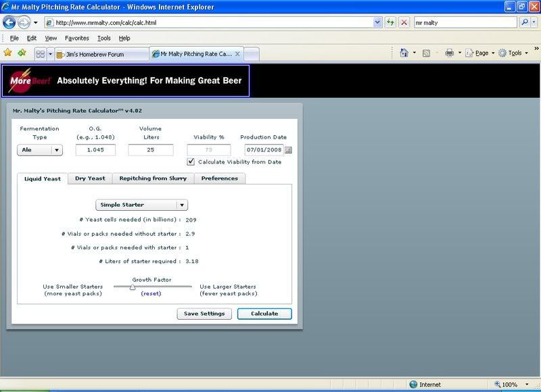Open the Tools menu in menu bar

(104, 39)
